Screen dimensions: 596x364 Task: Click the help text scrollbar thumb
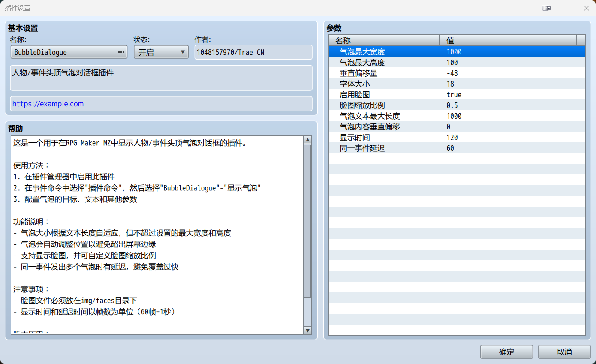[x=307, y=221]
